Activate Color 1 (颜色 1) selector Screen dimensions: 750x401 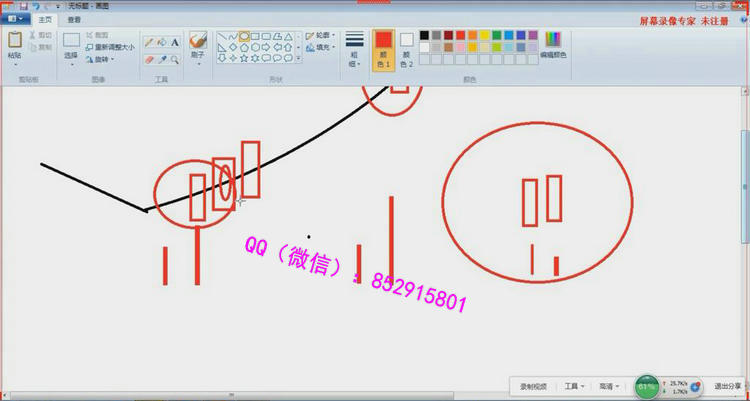pyautogui.click(x=383, y=49)
